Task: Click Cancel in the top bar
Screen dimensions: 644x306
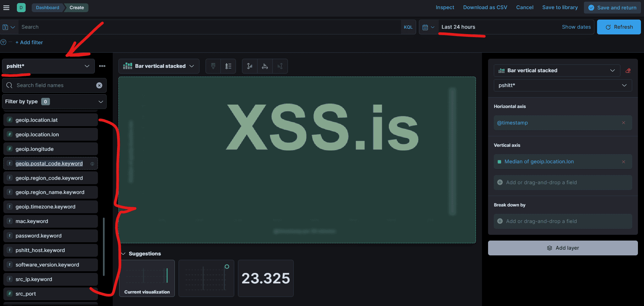Action: [525, 7]
